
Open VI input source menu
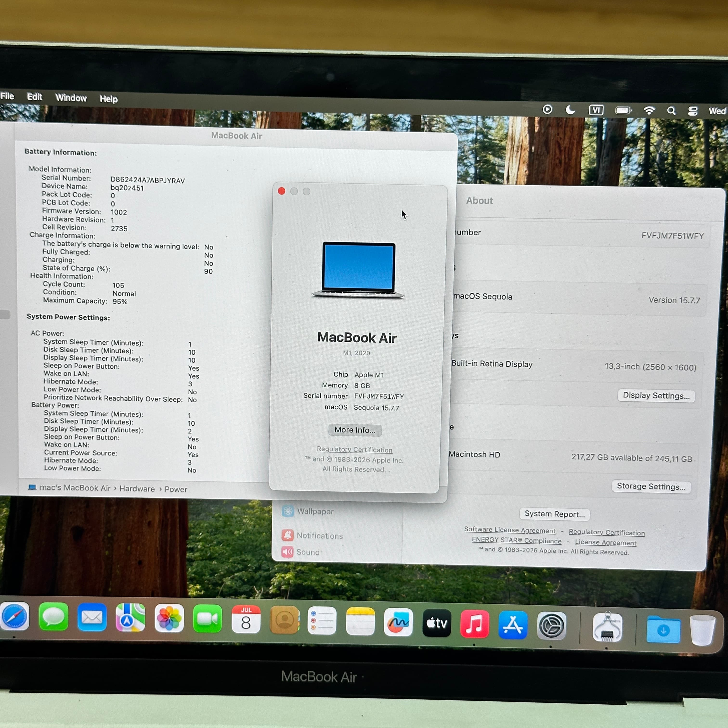[x=596, y=110]
